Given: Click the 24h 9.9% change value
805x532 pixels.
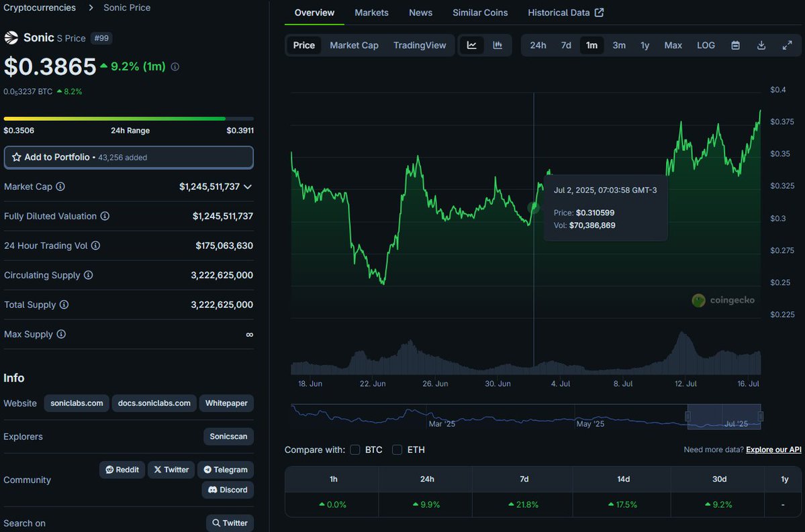Looking at the screenshot, I should click(426, 504).
